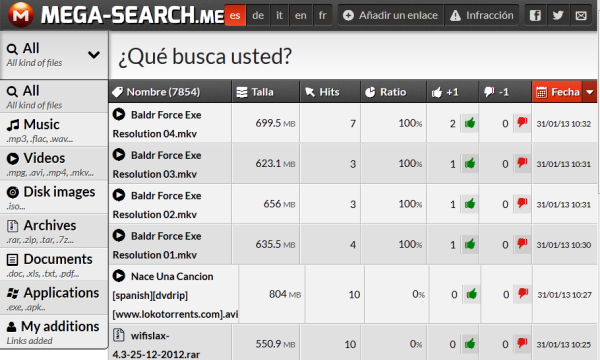Open wifislax-4.3-25-12-2012.rar link
This screenshot has width=600, height=360.
(156, 345)
